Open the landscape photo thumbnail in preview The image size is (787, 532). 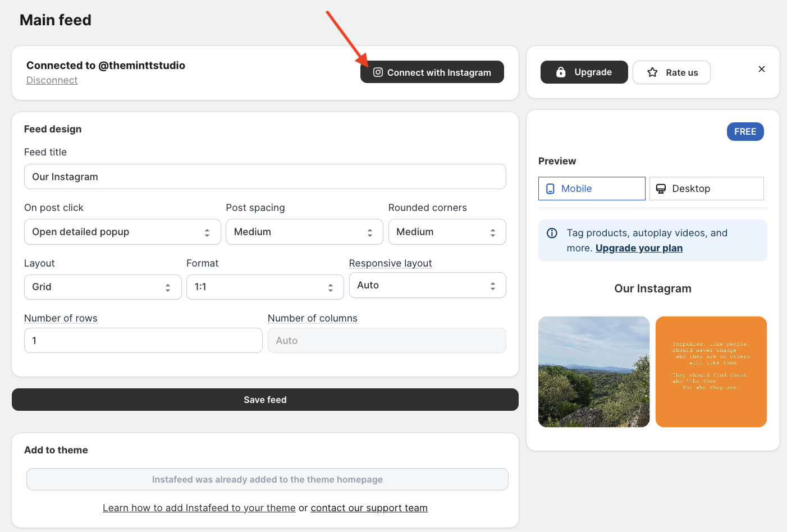594,372
